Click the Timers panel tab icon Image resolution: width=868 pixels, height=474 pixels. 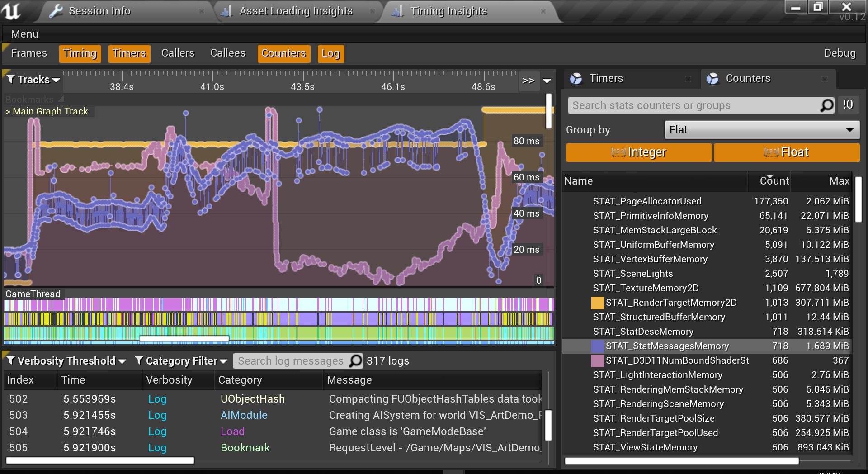pyautogui.click(x=576, y=79)
